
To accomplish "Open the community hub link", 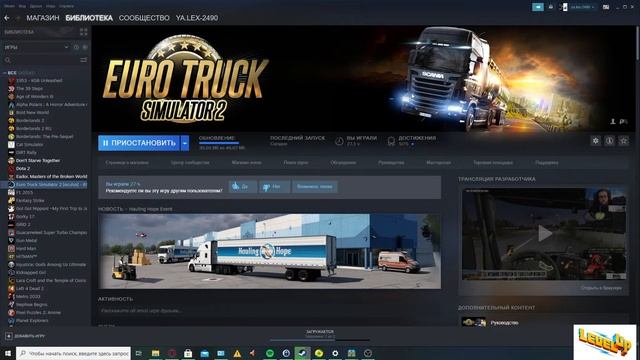I will [x=190, y=162].
